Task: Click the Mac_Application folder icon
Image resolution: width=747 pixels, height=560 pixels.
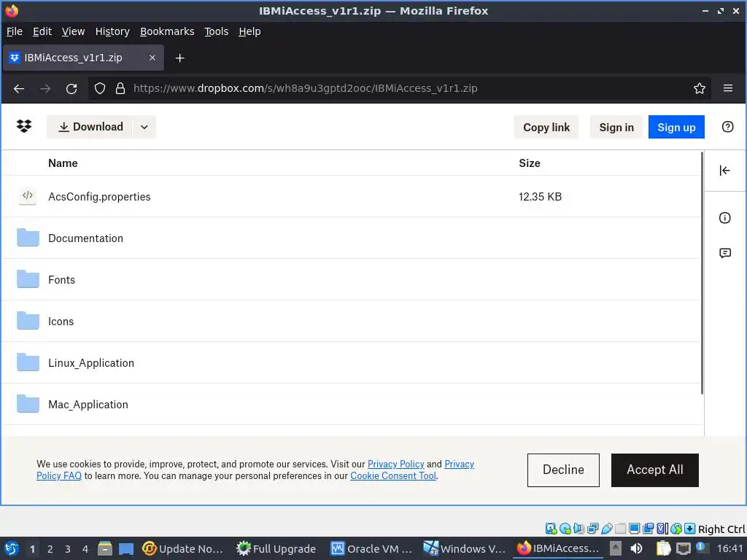Action: [28, 403]
